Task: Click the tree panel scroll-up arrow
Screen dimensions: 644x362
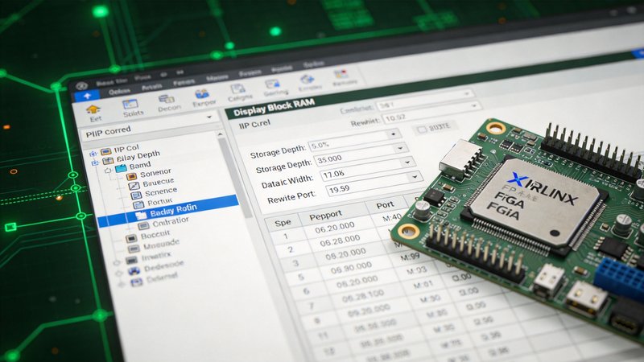Action: tap(221, 134)
